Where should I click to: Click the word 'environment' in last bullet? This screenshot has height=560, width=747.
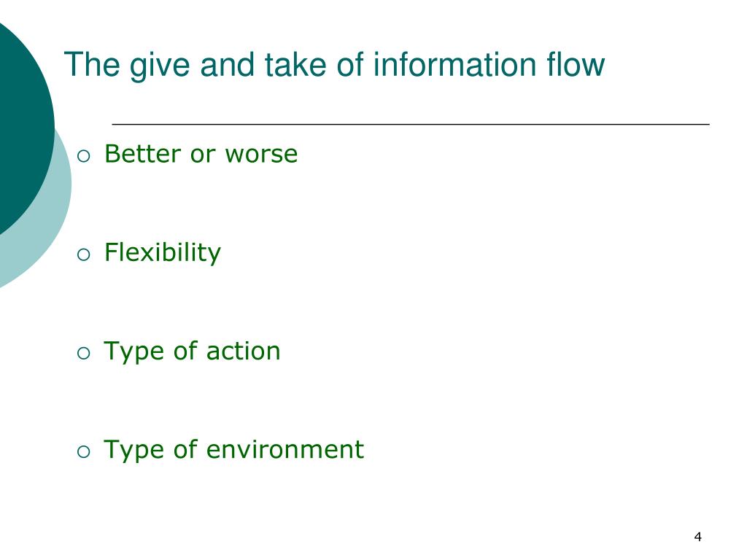coord(285,449)
